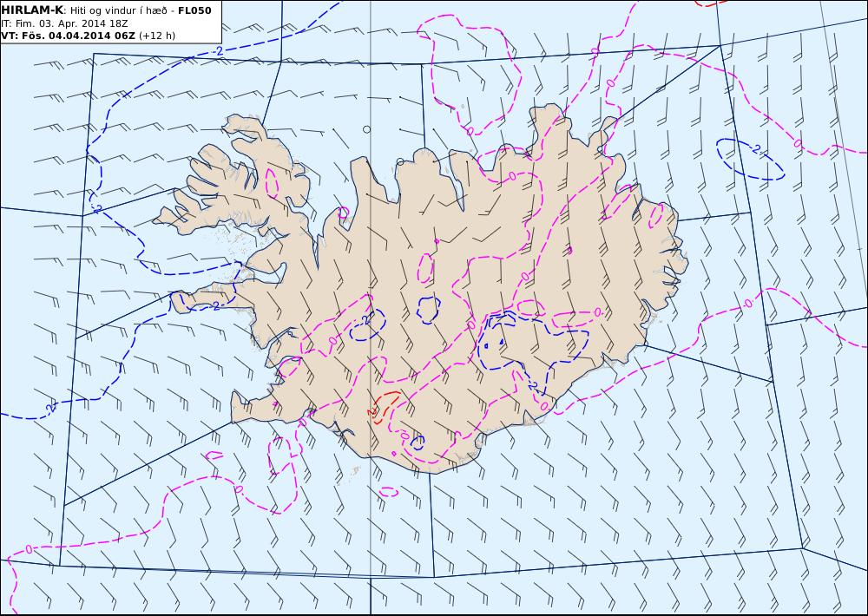868x616 pixels.
Task: Click the HIRLAM-K model name in header
Action: pos(32,10)
